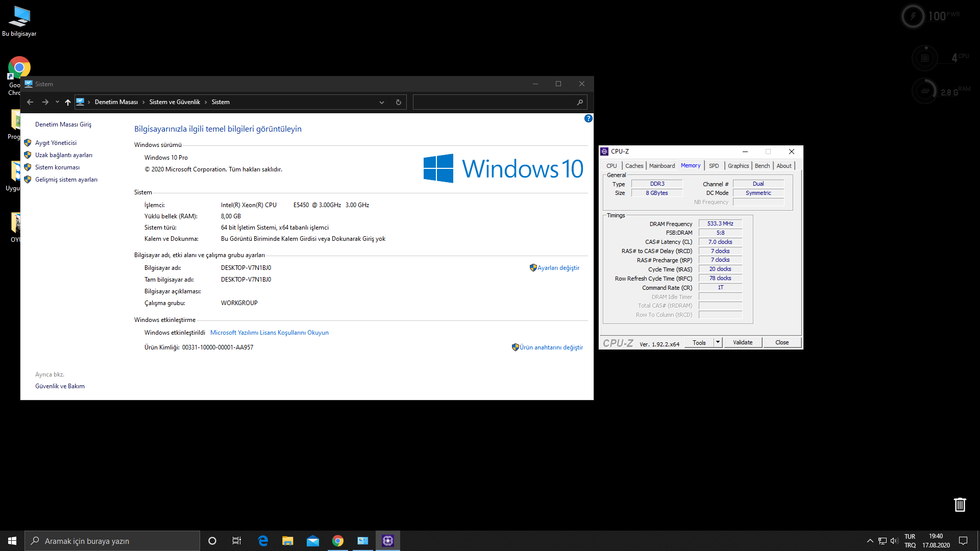Expand recent locations chevron near navigation arrows
Image resolution: width=980 pixels, height=551 pixels.
pos(57,102)
